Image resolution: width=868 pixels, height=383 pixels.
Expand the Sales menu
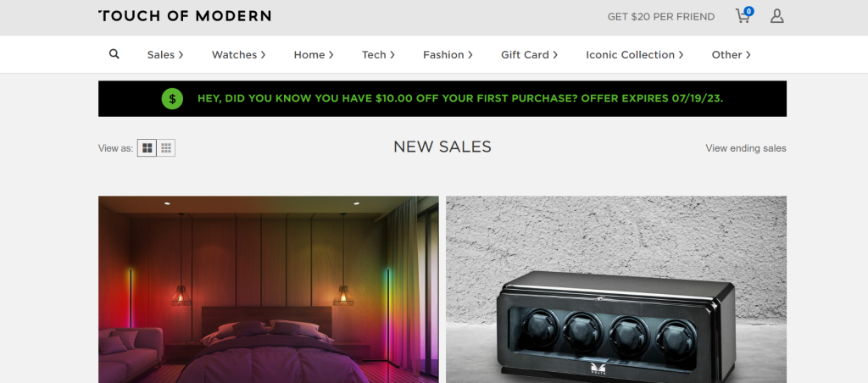165,55
